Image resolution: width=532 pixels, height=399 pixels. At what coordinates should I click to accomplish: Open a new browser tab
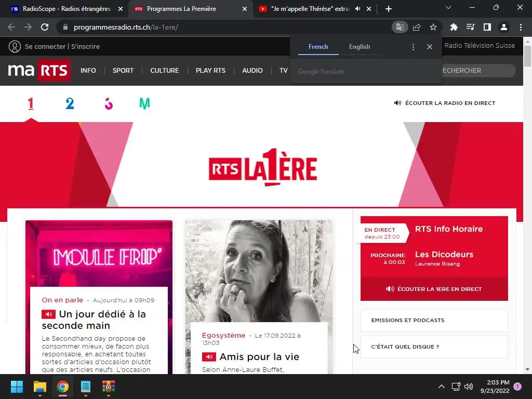point(389,9)
